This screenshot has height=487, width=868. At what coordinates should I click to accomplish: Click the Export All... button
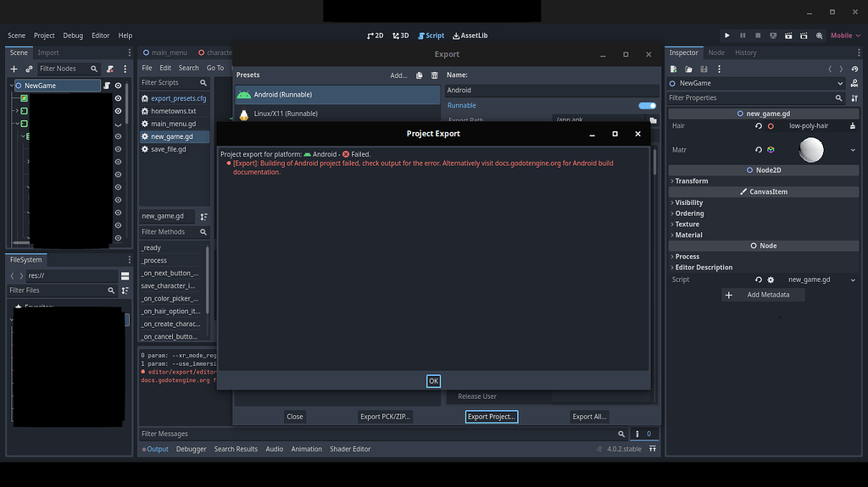coord(589,417)
